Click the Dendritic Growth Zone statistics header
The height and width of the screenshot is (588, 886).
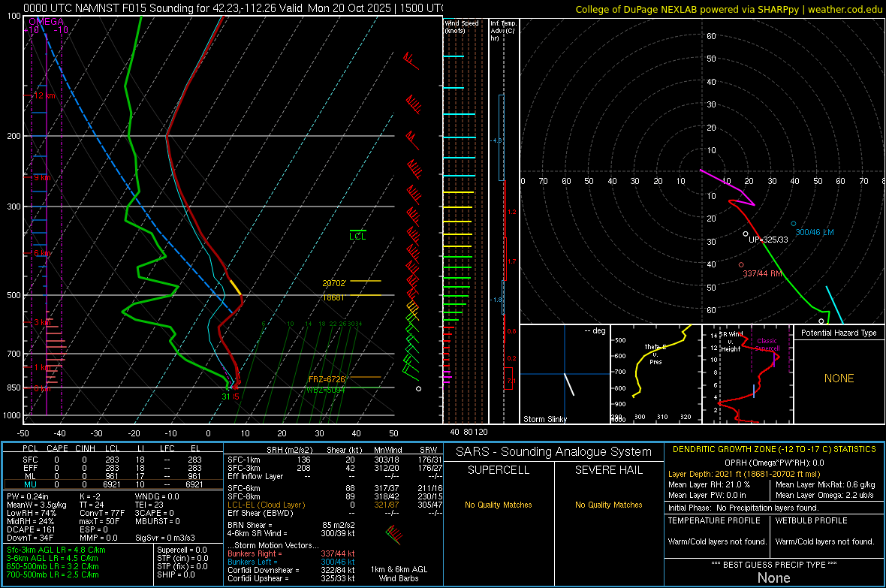(774, 450)
